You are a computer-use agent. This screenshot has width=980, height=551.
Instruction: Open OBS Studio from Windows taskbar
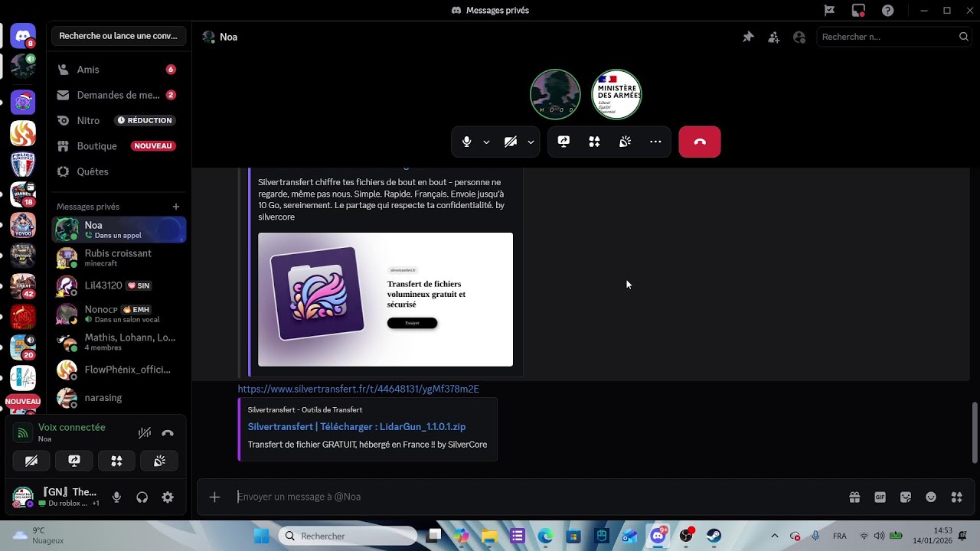pyautogui.click(x=686, y=536)
